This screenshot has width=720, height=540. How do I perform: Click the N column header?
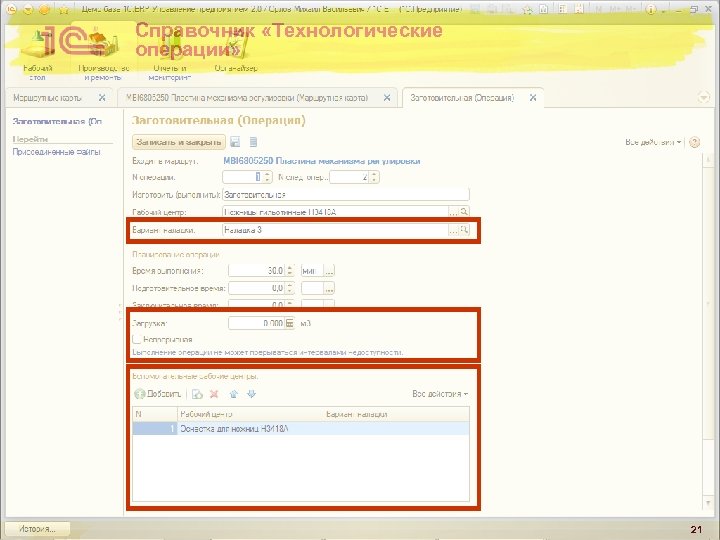155,414
